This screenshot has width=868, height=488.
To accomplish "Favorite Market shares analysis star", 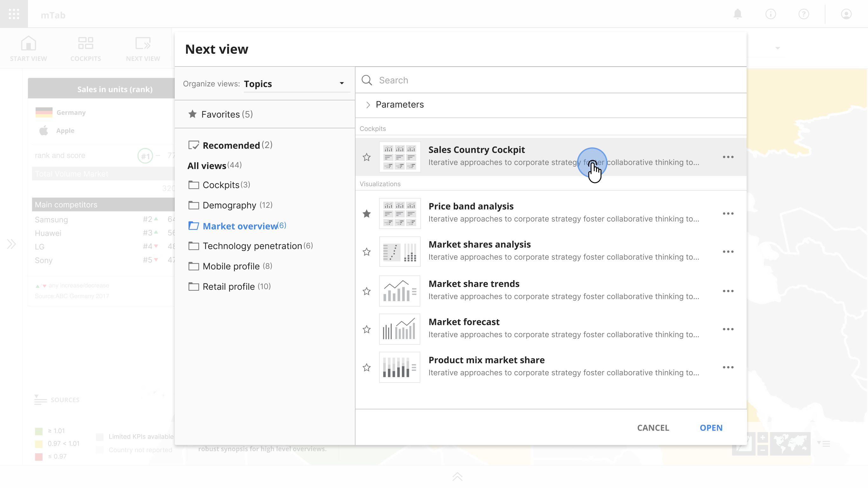I will [x=367, y=252].
